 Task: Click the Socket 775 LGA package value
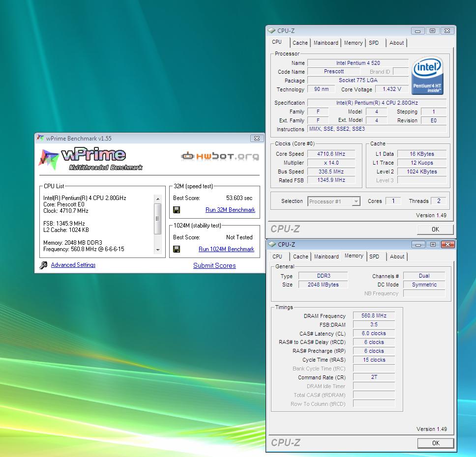click(x=358, y=80)
